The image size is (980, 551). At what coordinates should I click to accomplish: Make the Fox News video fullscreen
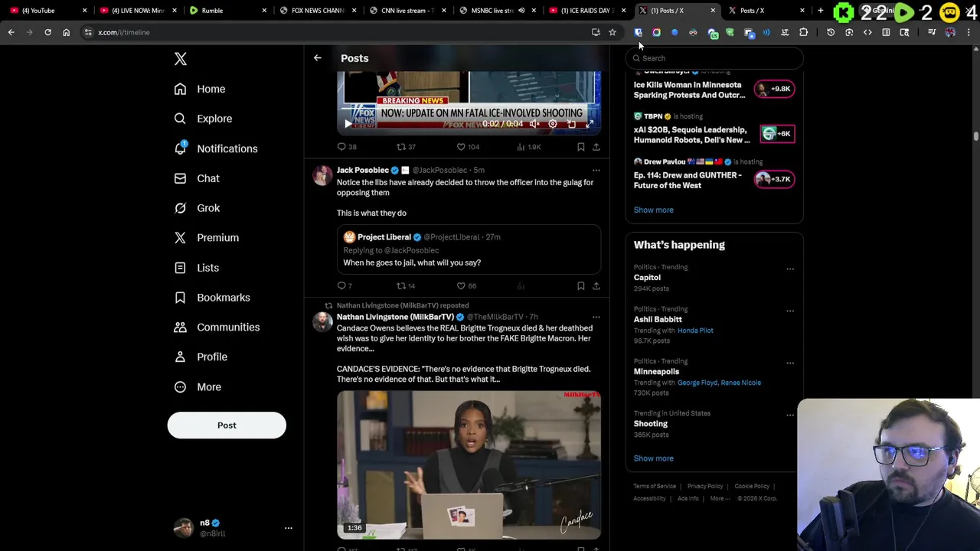tap(590, 124)
